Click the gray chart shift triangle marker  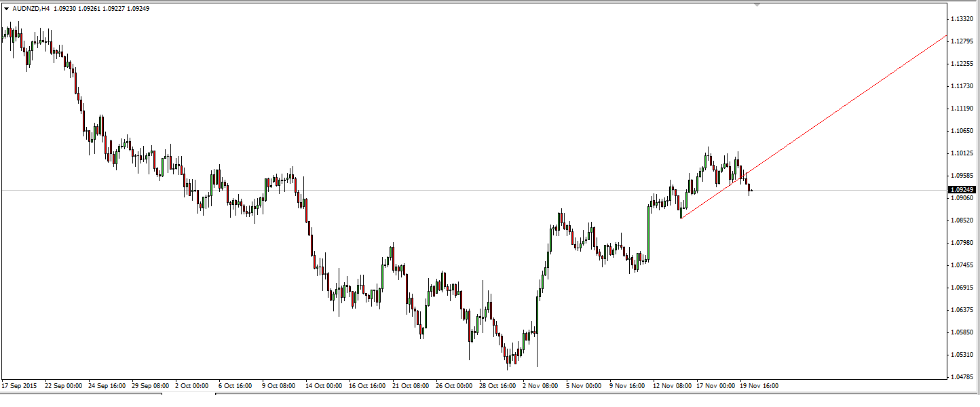pos(757,4)
